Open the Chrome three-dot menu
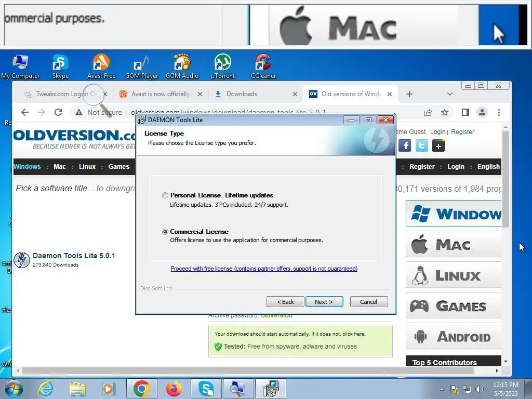The image size is (532, 399). click(x=499, y=112)
